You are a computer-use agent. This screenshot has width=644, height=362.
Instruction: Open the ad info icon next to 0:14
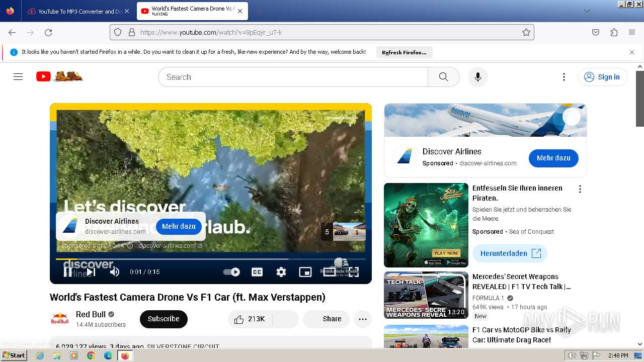pos(130,246)
